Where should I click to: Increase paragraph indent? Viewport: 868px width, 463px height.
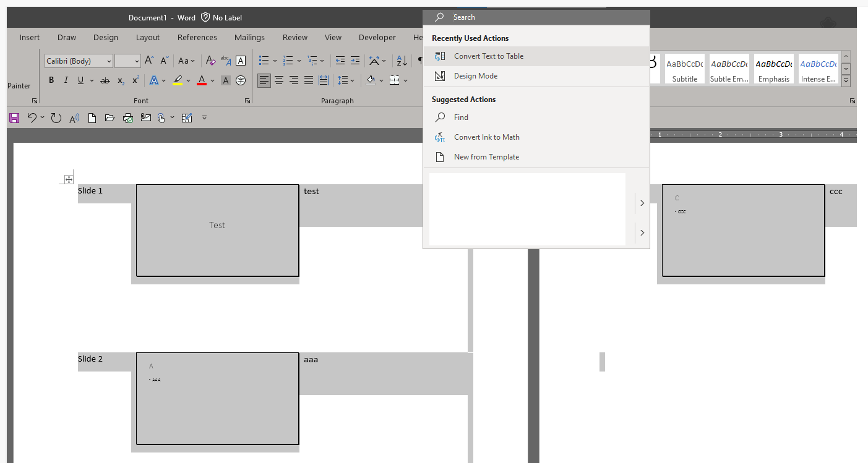coord(355,61)
